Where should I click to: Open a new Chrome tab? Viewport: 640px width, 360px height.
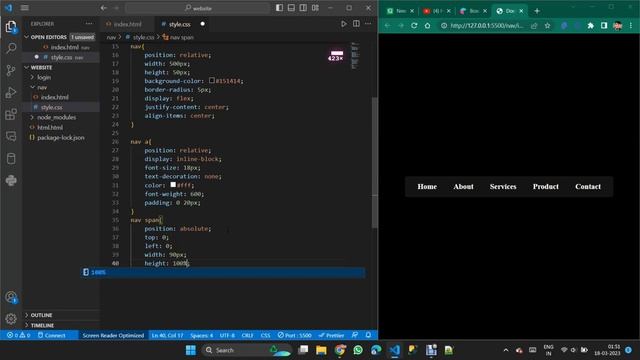(x=537, y=11)
